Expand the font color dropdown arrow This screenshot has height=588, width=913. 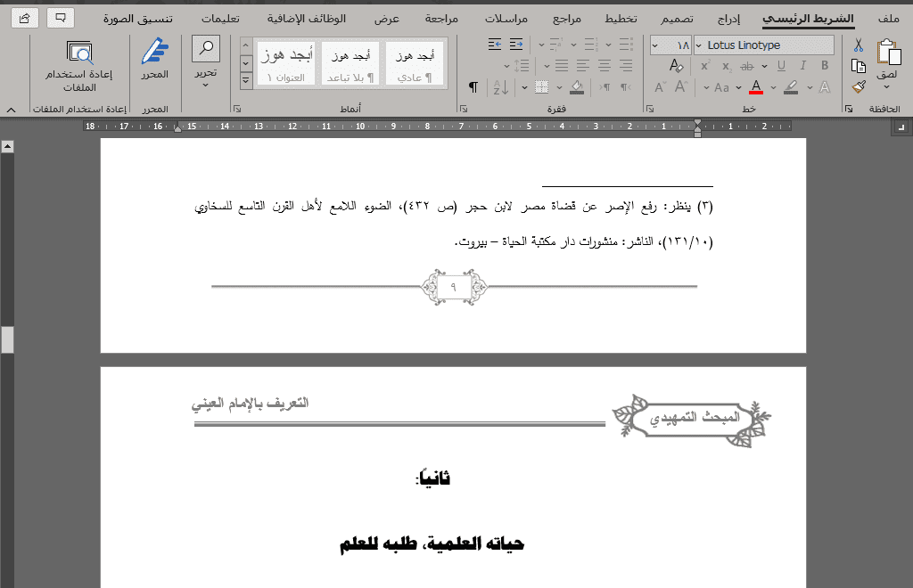pos(739,88)
